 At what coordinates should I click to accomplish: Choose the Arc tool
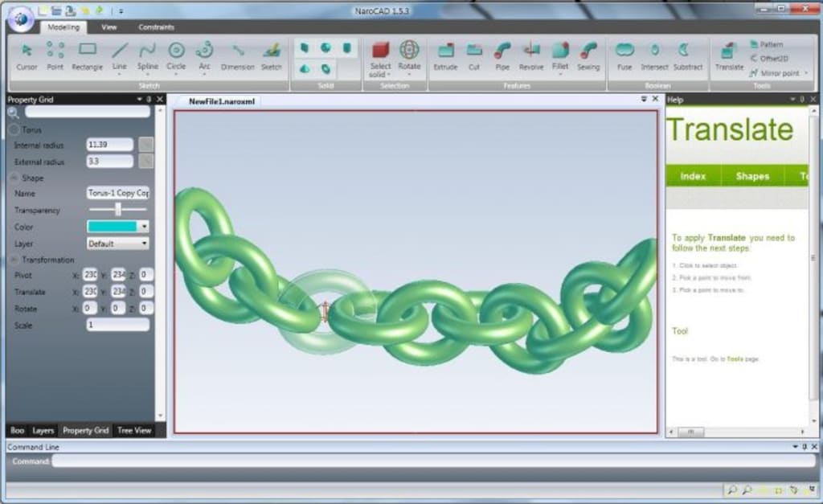tap(204, 57)
